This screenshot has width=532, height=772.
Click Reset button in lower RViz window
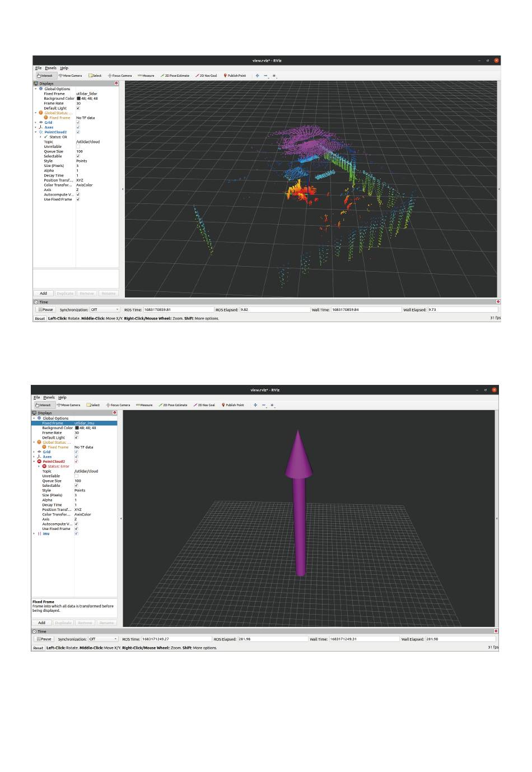(x=38, y=648)
